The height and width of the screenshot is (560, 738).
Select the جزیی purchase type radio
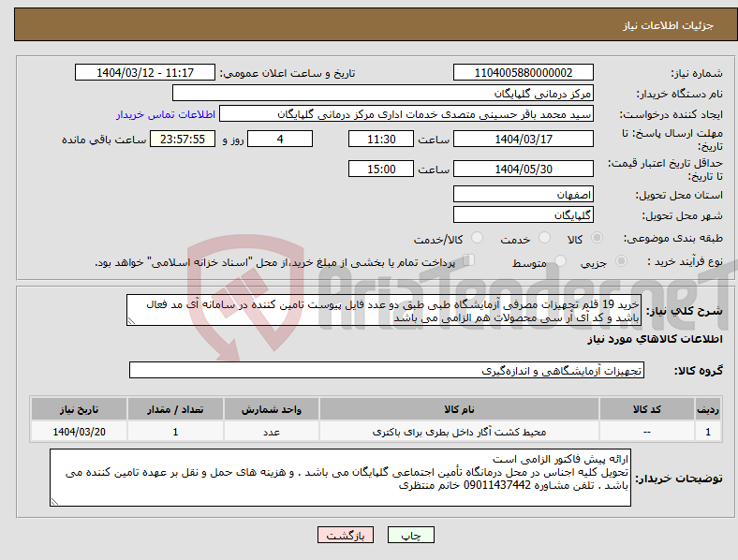[x=621, y=260]
